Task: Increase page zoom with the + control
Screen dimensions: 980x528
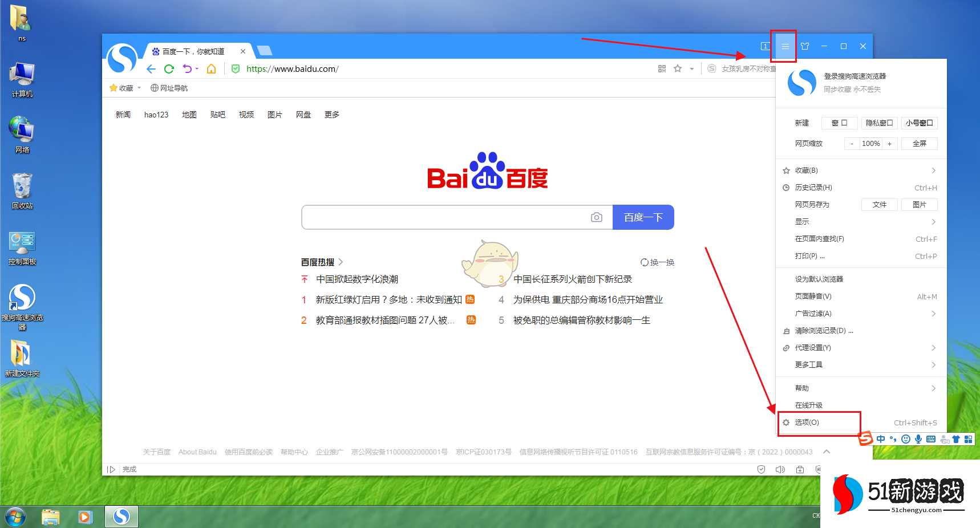Action: 889,143
